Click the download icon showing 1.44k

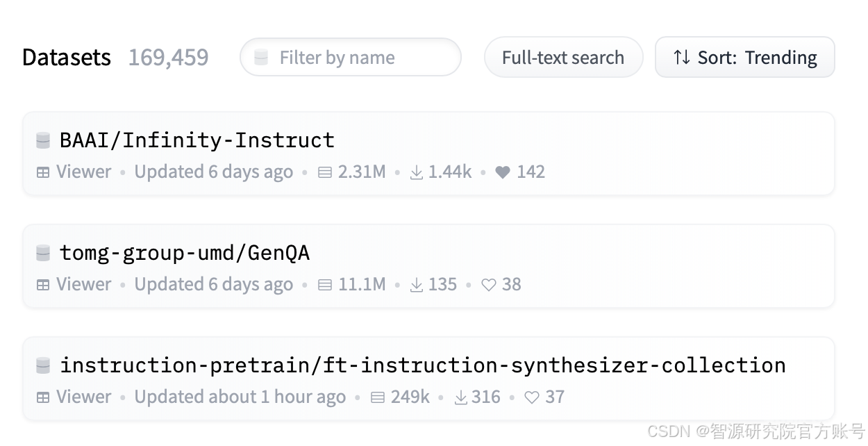pyautogui.click(x=417, y=172)
